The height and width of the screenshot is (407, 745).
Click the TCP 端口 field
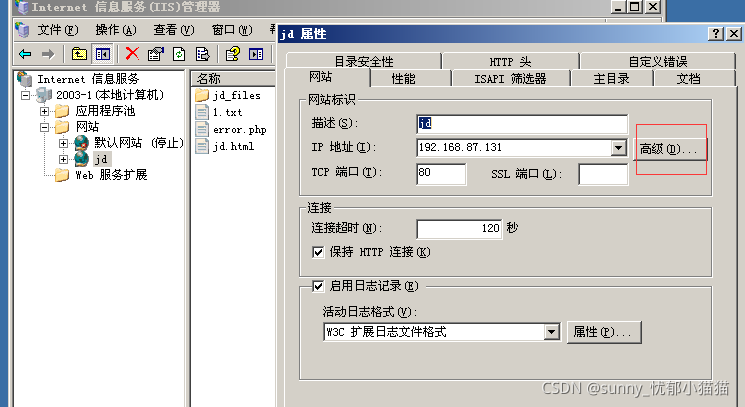tap(441, 173)
